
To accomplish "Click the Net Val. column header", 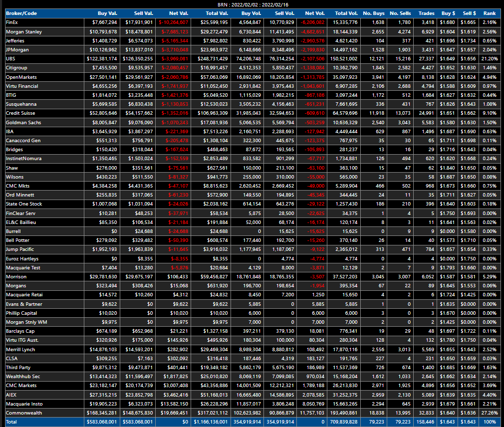I will click(177, 13).
